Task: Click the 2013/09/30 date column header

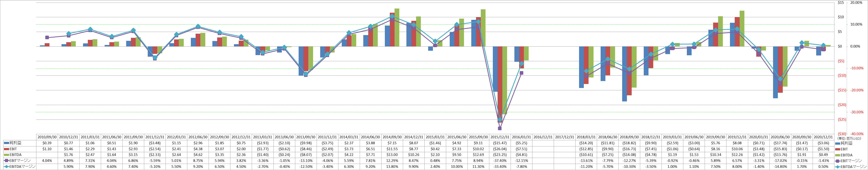Action: [306, 137]
